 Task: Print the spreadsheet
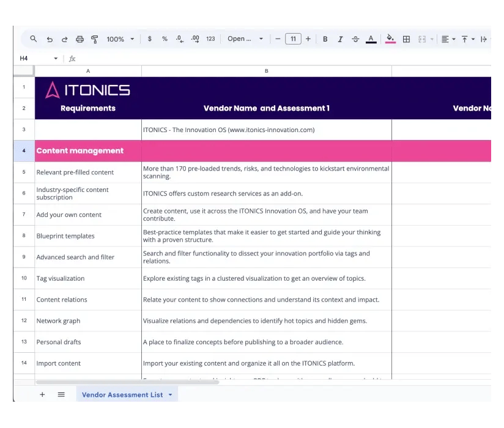click(x=80, y=39)
